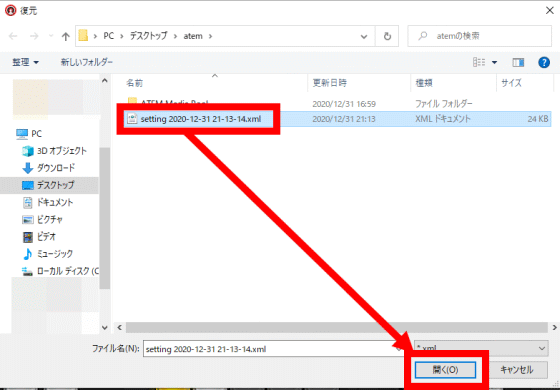
Task: Click horizontal scrollbar left arrow
Action: (120, 328)
